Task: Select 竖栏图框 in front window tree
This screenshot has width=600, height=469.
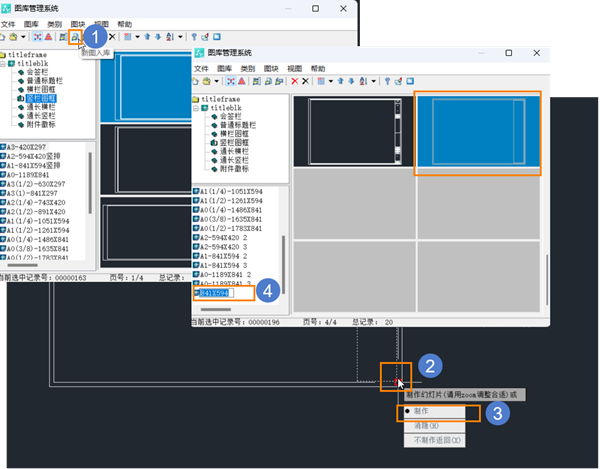Action: point(234,143)
